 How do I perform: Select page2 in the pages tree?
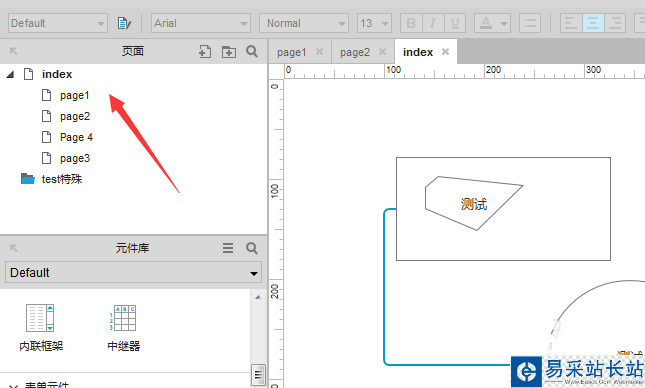pyautogui.click(x=75, y=116)
